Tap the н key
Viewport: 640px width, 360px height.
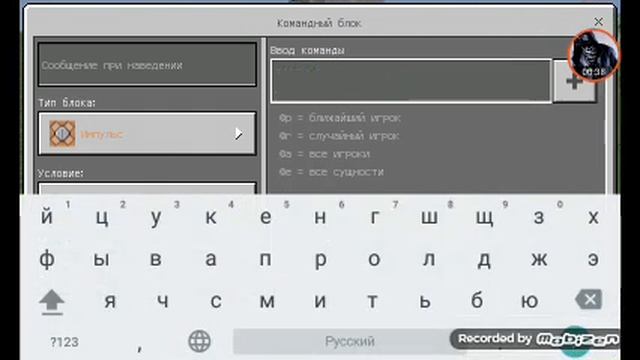pyautogui.click(x=320, y=216)
